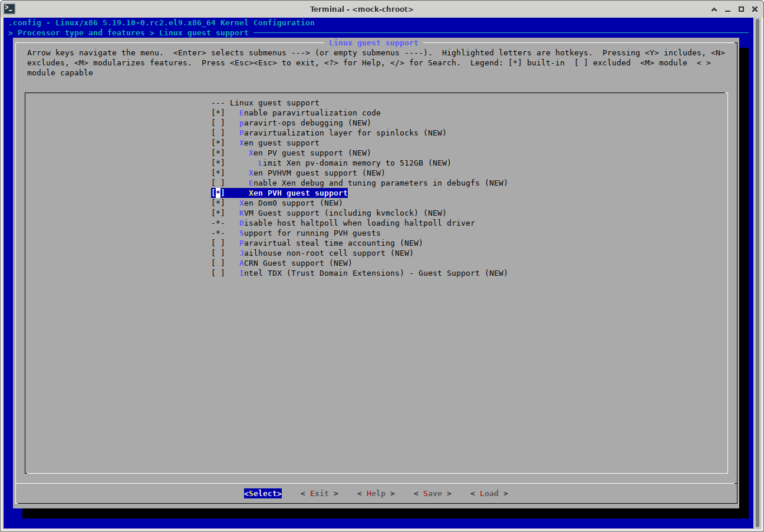
Task: Toggle Xen Dom0 support checkbox
Action: click(x=218, y=203)
